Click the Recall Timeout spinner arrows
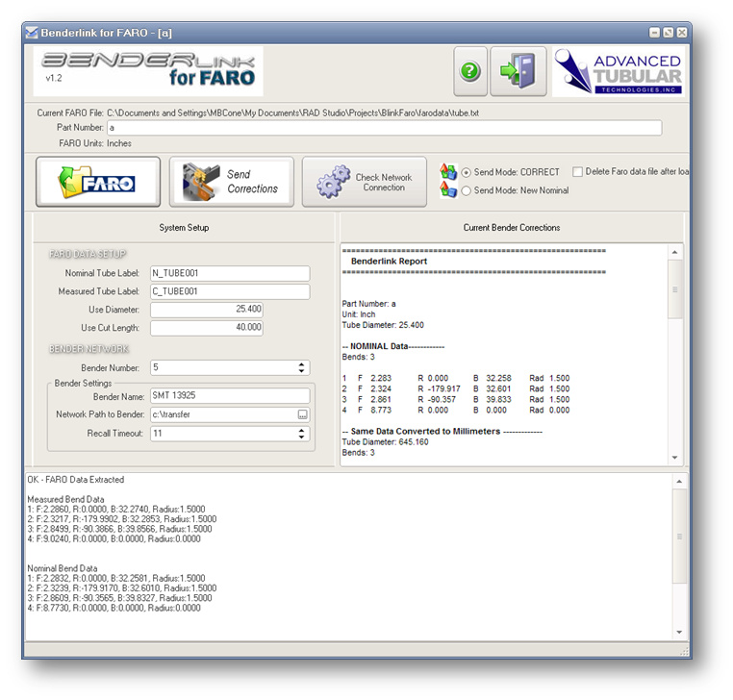 point(302,434)
